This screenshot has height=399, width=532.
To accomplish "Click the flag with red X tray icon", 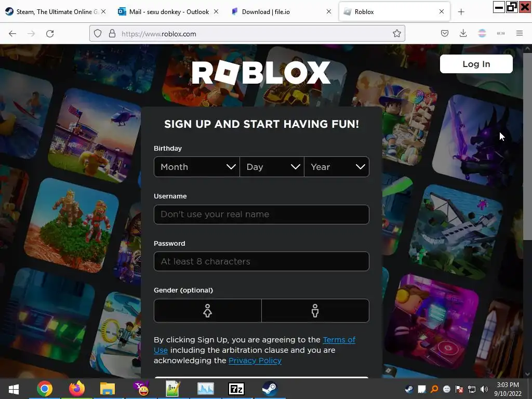I will 459,389.
